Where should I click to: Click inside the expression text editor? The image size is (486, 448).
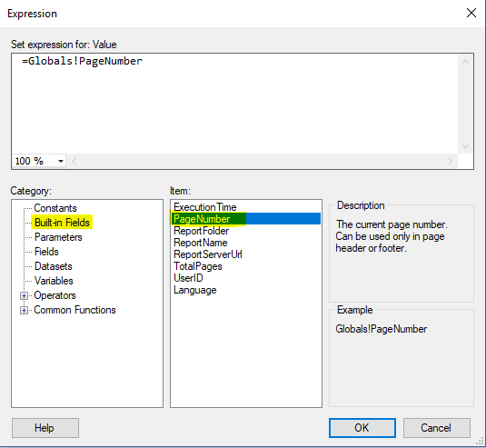tap(234, 104)
